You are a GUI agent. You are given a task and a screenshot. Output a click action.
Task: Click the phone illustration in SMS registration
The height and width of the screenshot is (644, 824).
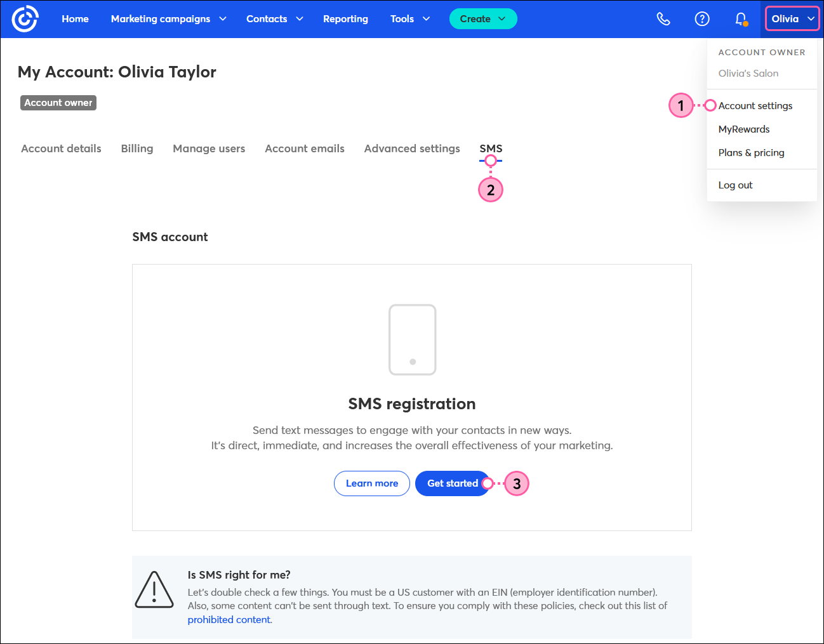point(412,339)
